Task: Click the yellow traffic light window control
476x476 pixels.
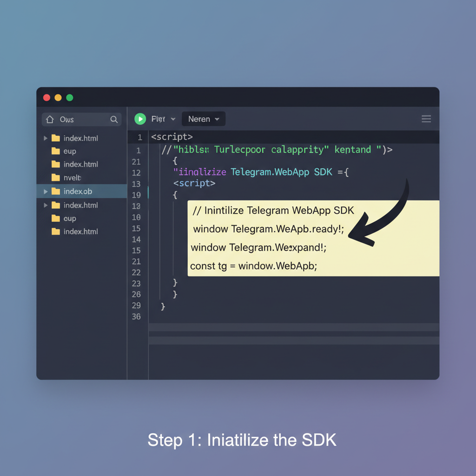Action: (57, 97)
